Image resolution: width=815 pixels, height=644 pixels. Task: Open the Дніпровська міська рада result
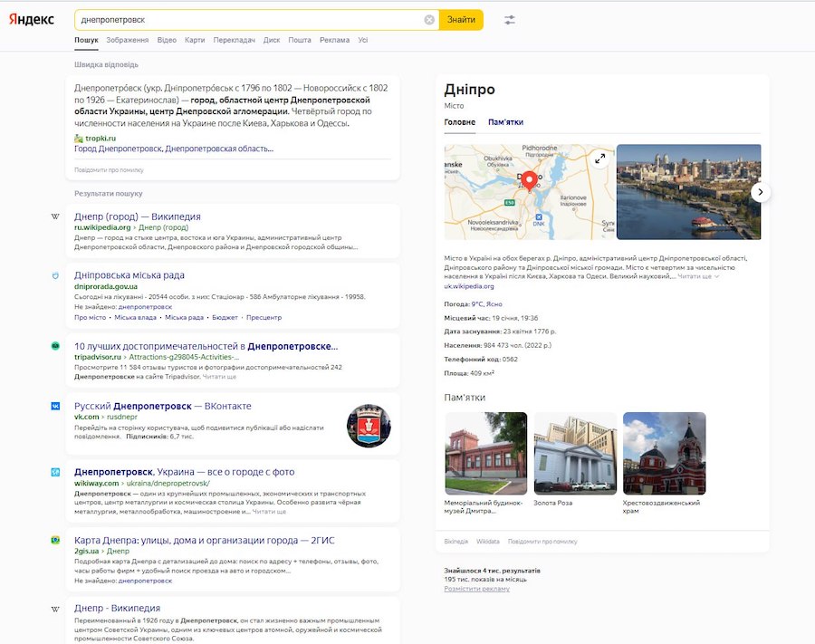[129, 275]
